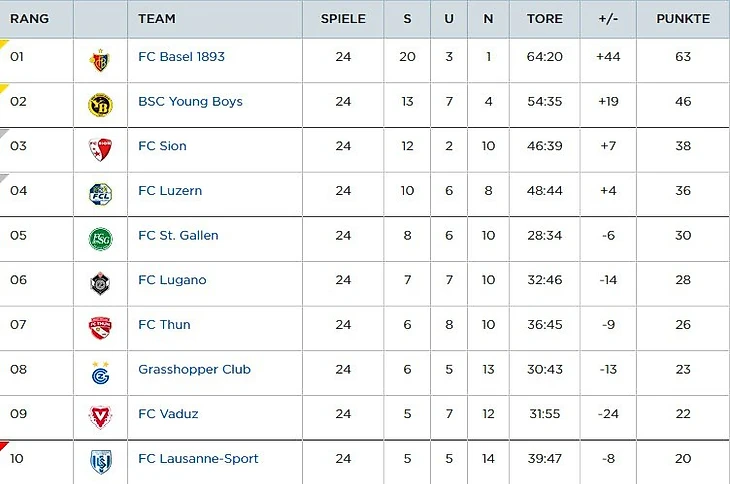
Task: Click the FC Vaduz crest
Action: pos(100,417)
